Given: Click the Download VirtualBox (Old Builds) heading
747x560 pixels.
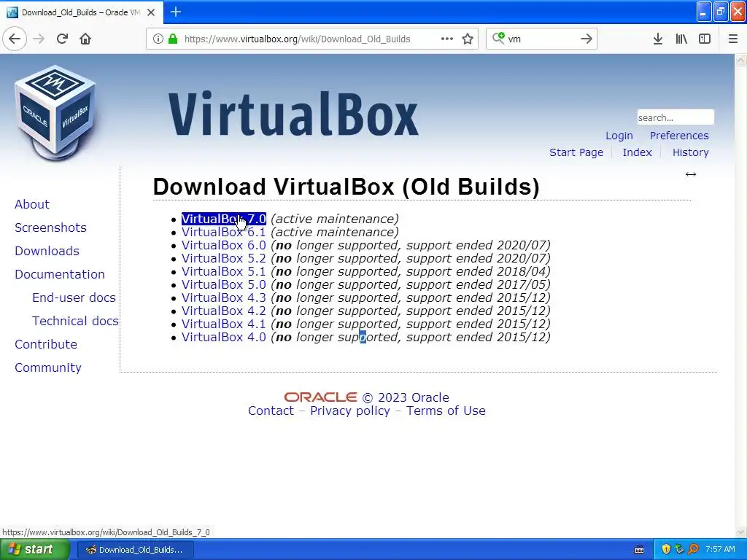Looking at the screenshot, I should point(347,187).
